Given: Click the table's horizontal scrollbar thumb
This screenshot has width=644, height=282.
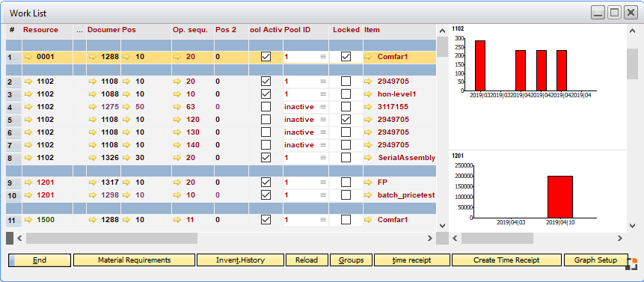Looking at the screenshot, I should click(x=111, y=238).
